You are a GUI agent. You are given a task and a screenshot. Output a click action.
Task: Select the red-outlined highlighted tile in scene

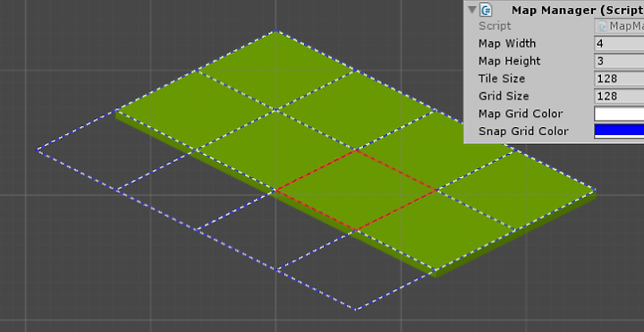[356, 191]
